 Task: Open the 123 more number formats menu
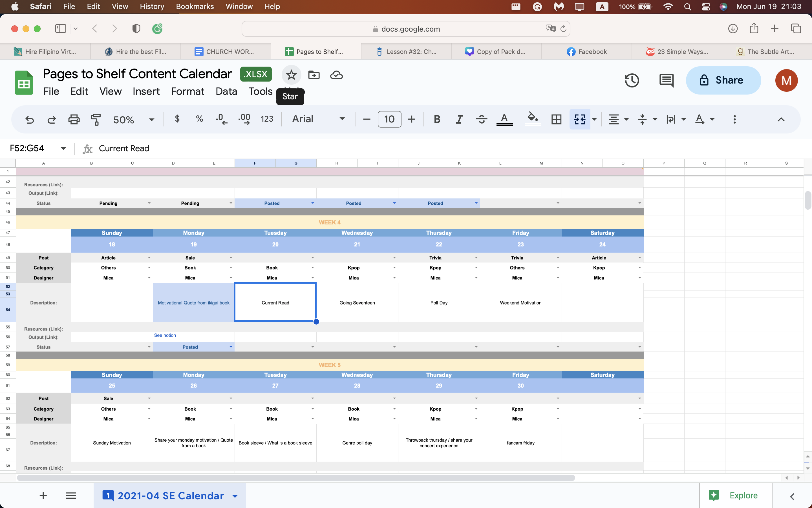[267, 119]
